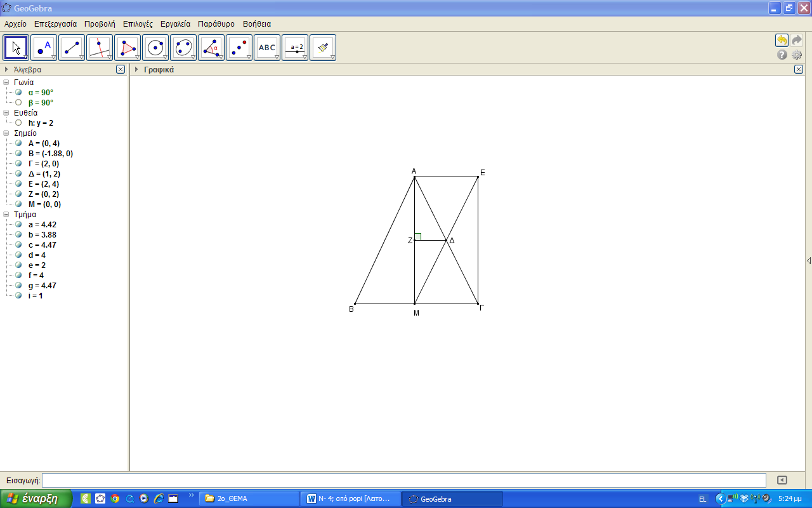Open the Επεξεργασία menu
The height and width of the screenshot is (508, 812).
click(x=55, y=24)
